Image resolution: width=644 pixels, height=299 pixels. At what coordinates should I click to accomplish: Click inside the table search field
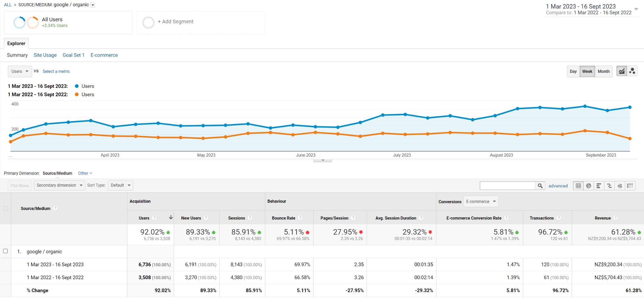click(508, 186)
